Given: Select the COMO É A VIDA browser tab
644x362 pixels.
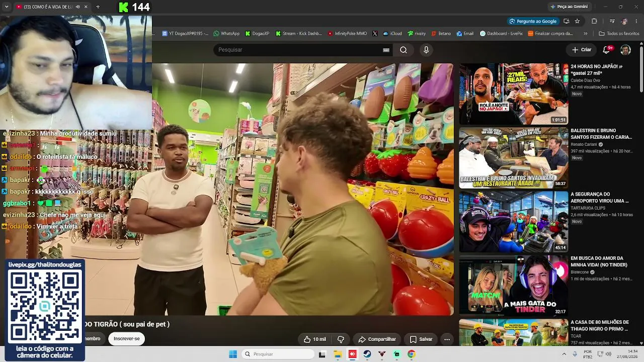Looking at the screenshot, I should point(51,7).
